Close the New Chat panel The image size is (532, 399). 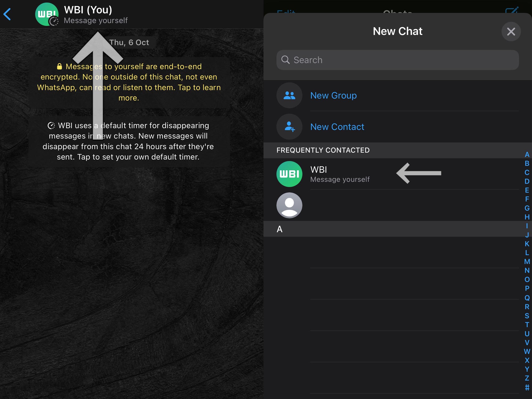pos(511,32)
